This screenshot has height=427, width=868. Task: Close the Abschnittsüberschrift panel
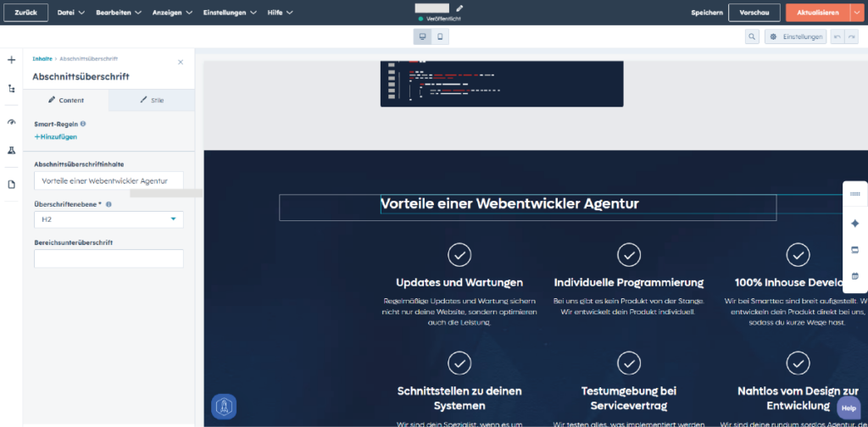[180, 62]
